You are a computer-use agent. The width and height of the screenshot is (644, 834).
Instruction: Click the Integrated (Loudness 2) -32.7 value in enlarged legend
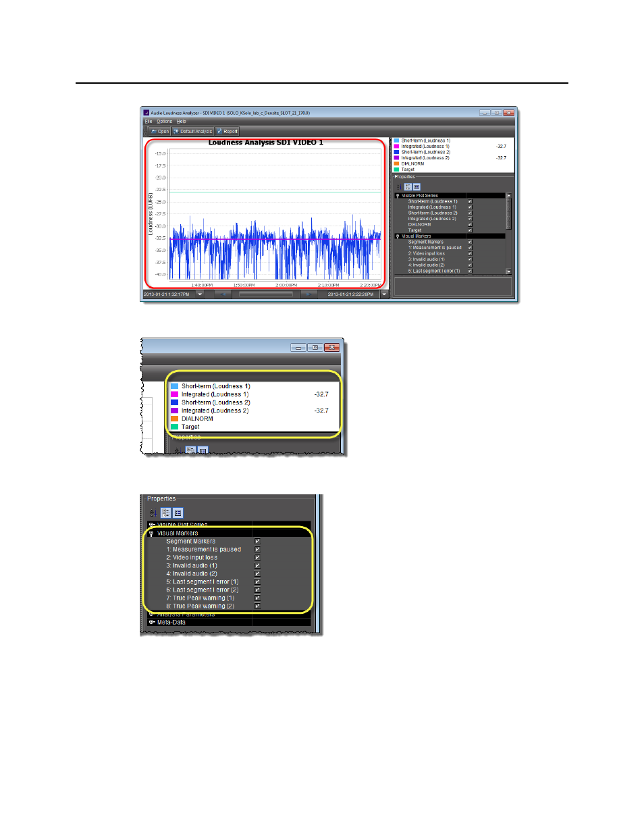[321, 411]
